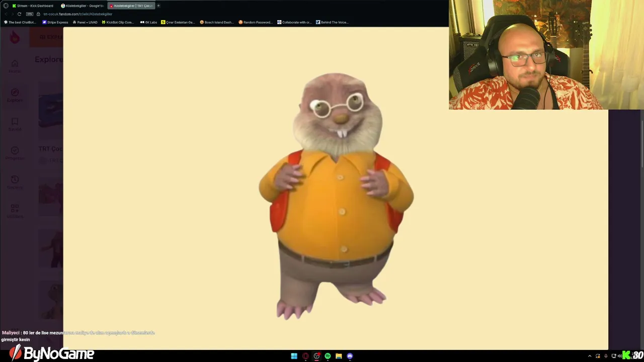Click the volume speaker icon in tray

(619, 356)
